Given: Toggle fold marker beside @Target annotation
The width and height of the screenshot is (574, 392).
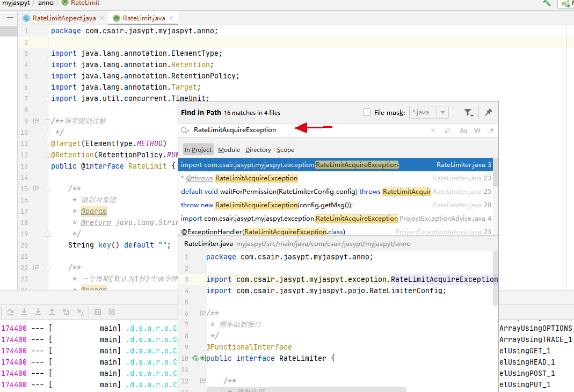Looking at the screenshot, I should pos(48,144).
